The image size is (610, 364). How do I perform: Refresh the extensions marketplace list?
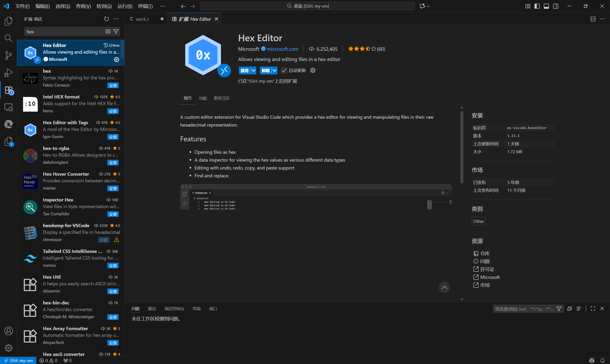pos(107,19)
